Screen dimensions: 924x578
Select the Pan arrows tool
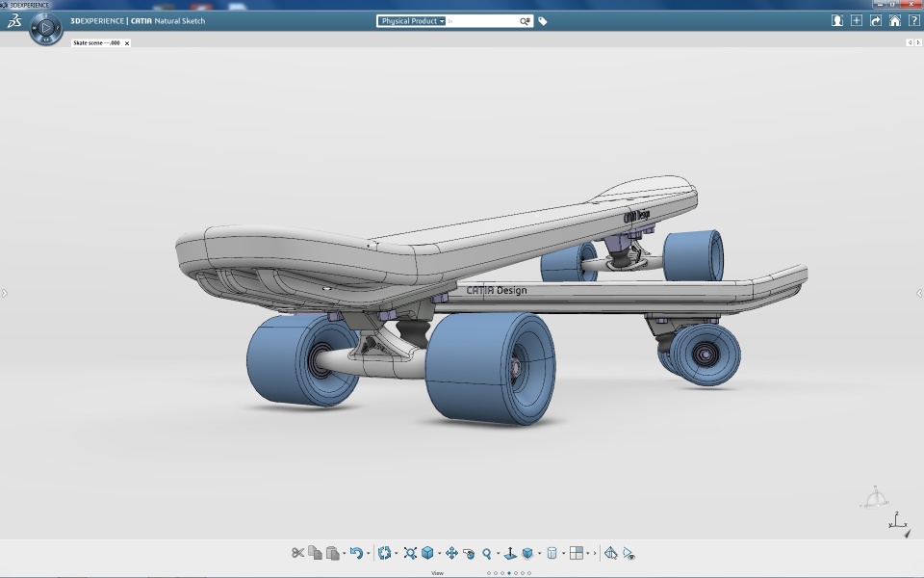(451, 553)
